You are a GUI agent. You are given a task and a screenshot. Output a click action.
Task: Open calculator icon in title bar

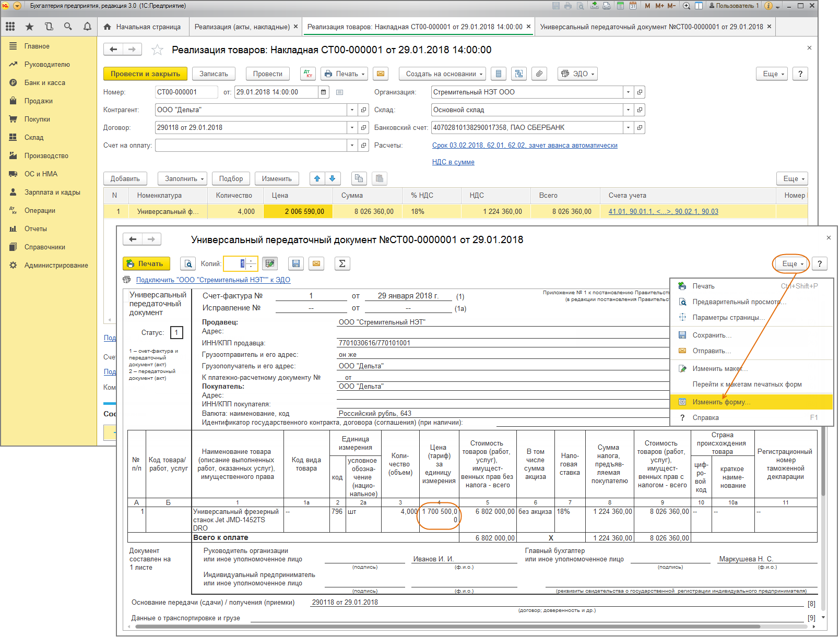[x=620, y=6]
